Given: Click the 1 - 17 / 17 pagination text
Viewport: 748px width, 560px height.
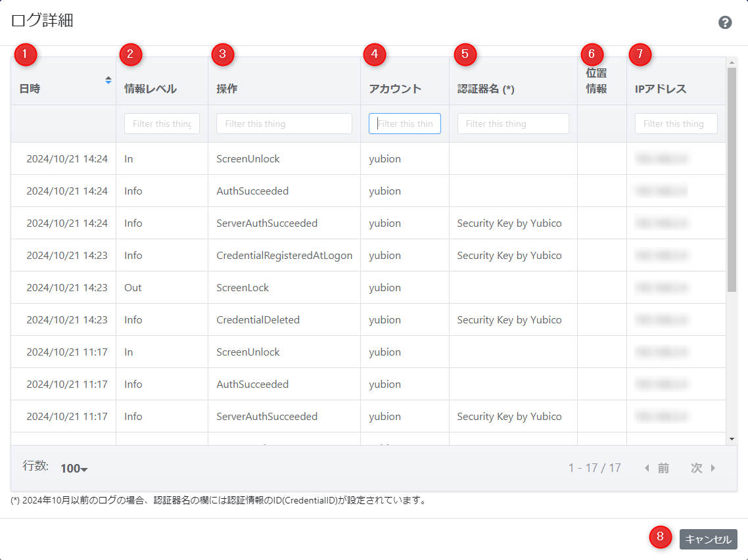Looking at the screenshot, I should [x=594, y=468].
